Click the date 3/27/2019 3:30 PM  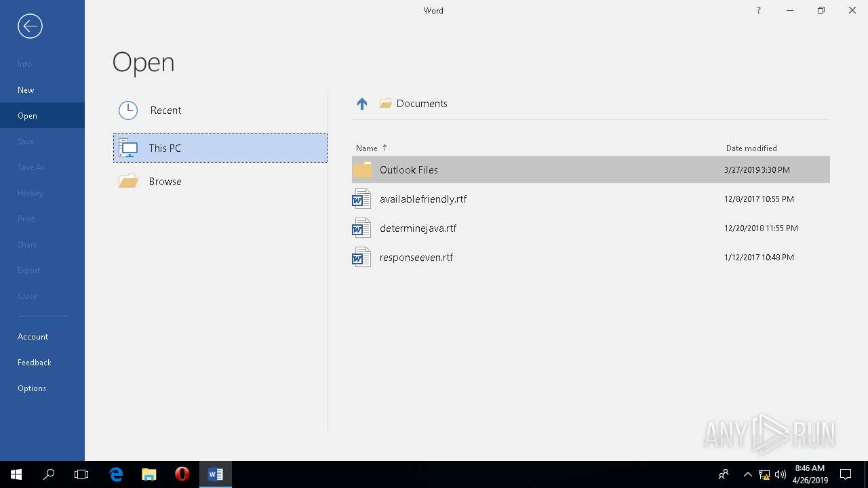[x=757, y=169]
